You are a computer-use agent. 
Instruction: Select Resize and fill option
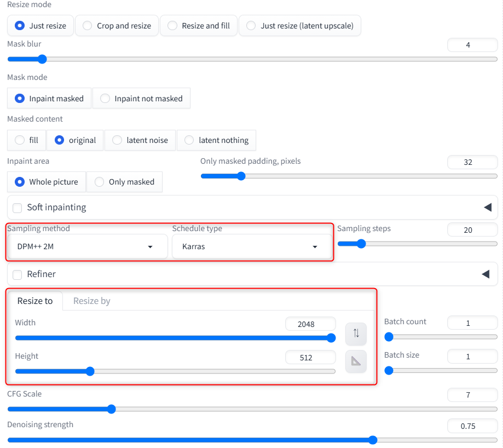(x=199, y=26)
